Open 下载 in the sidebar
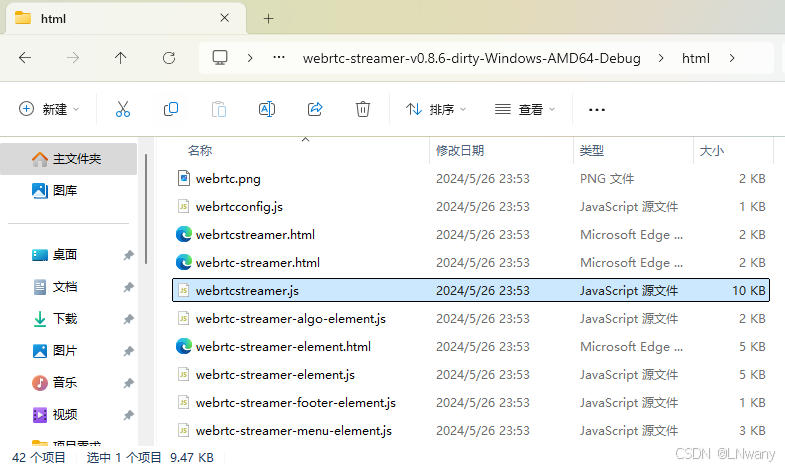 pyautogui.click(x=54, y=319)
